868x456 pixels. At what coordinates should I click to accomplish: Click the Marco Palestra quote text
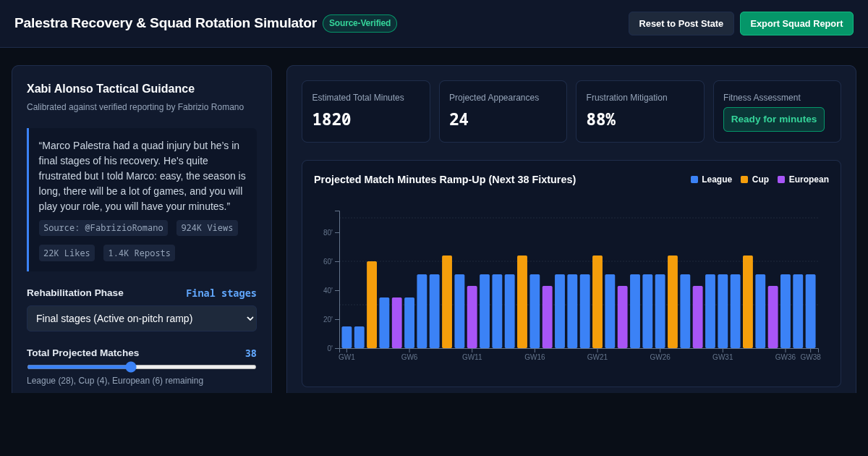pyautogui.click(x=142, y=176)
